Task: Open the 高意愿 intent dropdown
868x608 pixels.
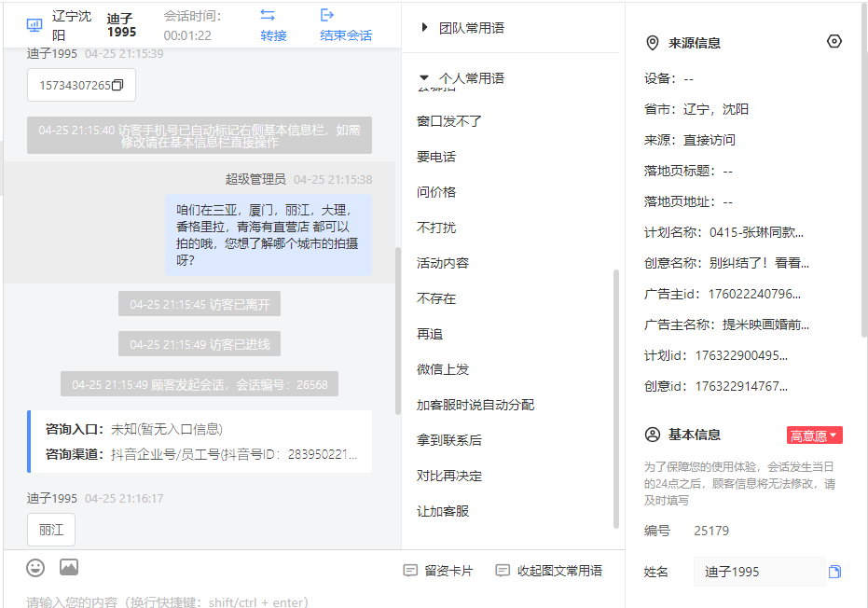Action: [x=814, y=435]
